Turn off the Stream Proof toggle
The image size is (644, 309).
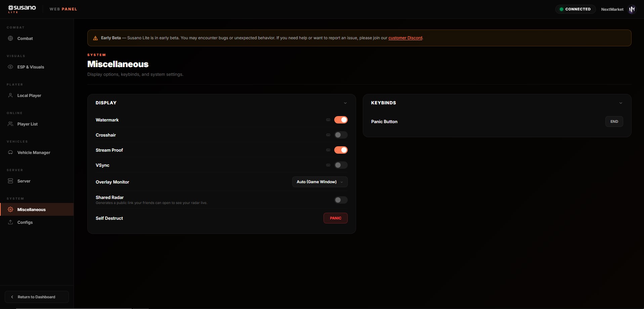341,150
